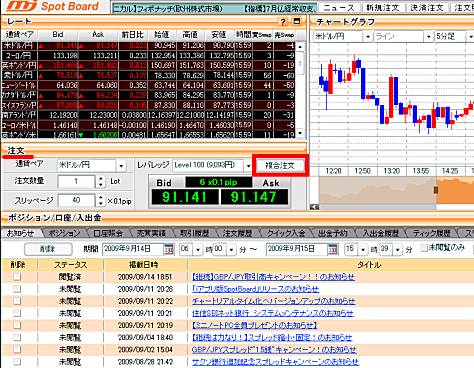Check the box for the 2009/08/28 21:42 notice
Image resolution: width=474 pixels, height=368 pixels.
point(17,361)
